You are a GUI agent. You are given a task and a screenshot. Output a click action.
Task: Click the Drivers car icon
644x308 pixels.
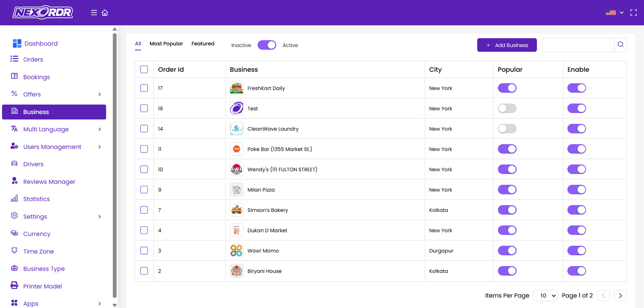click(x=14, y=163)
